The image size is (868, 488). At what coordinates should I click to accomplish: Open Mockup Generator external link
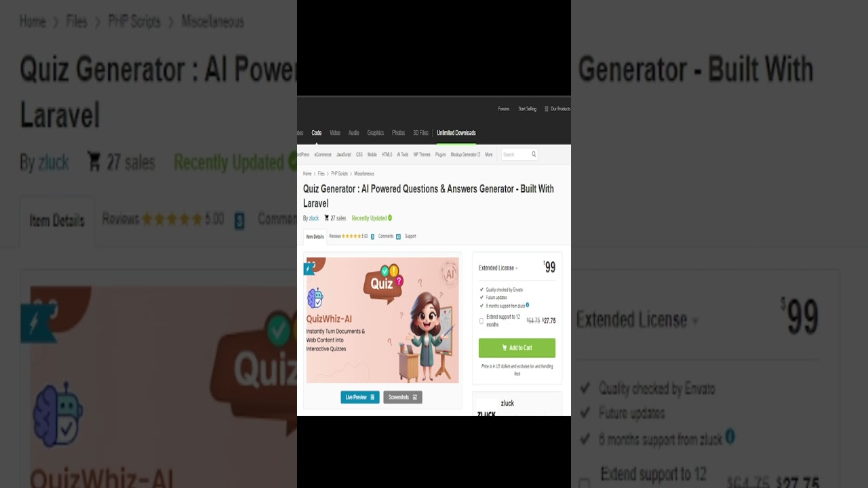[465, 155]
